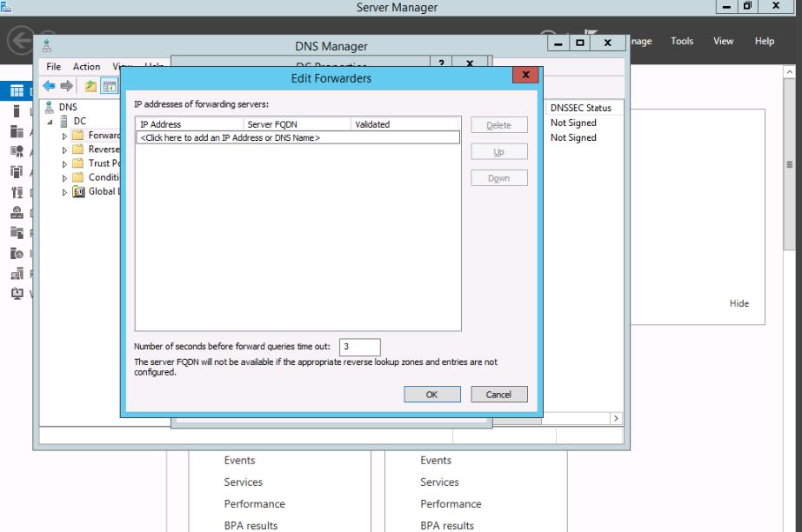Click the DNS Manager back arrow icon
This screenshot has height=532, width=802.
tap(50, 86)
